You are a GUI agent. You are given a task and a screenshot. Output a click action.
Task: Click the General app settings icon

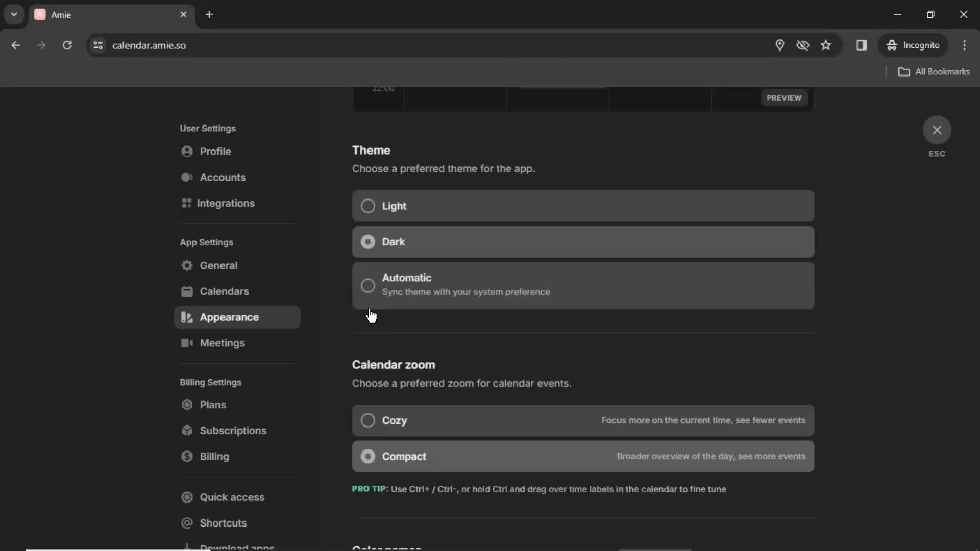pos(187,265)
